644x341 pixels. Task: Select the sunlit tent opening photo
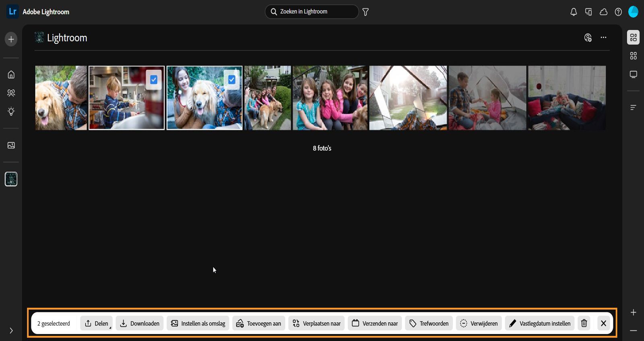pos(408,98)
